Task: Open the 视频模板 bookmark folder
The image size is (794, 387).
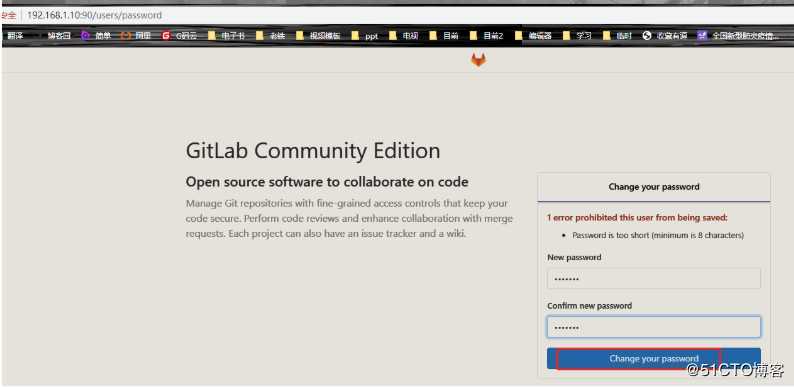Action: coord(317,36)
